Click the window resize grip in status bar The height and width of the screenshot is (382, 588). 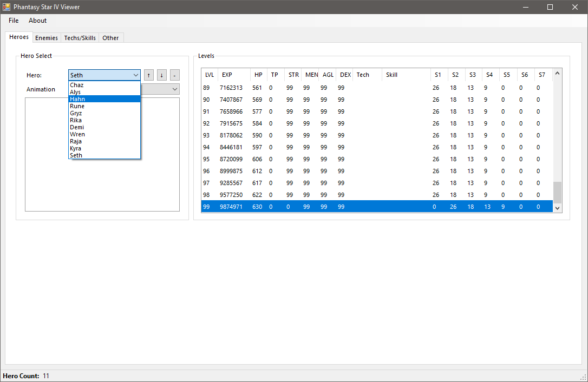click(x=583, y=378)
